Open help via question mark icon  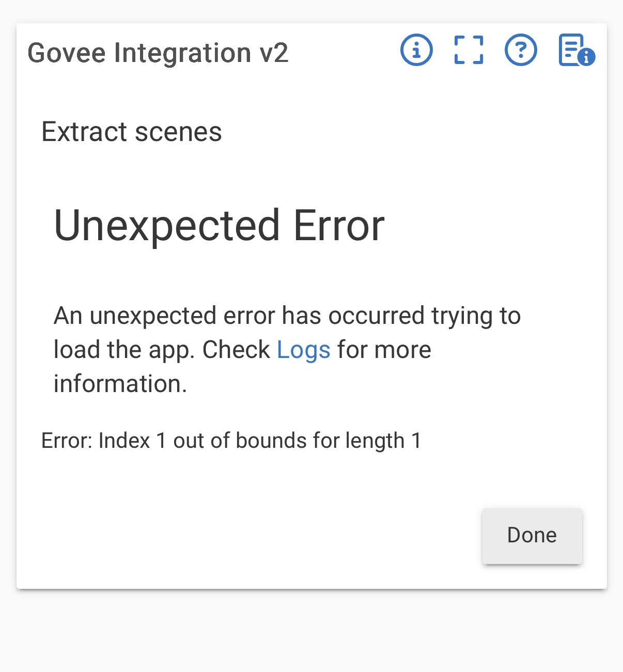click(x=521, y=50)
